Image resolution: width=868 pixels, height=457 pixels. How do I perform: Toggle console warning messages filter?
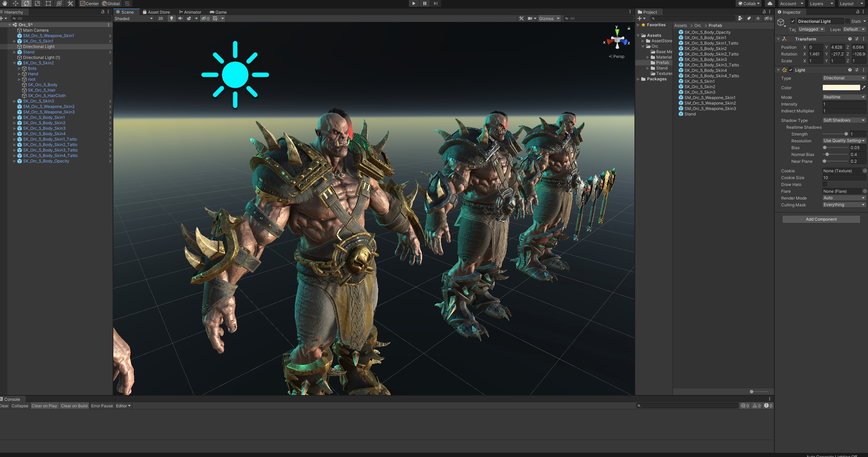click(x=756, y=406)
